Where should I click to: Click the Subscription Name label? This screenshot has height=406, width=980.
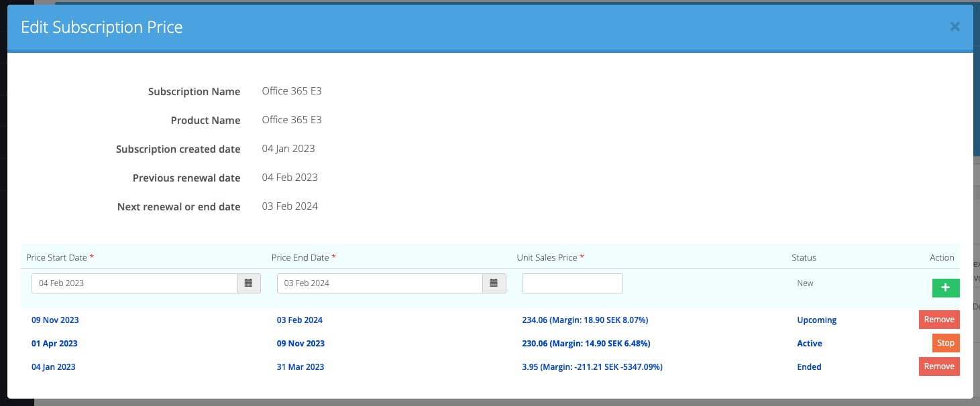tap(194, 92)
